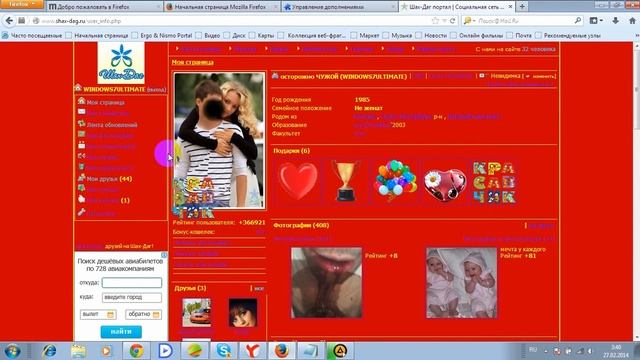Go back with the browser back arrow
640x360 pixels.
point(9,20)
